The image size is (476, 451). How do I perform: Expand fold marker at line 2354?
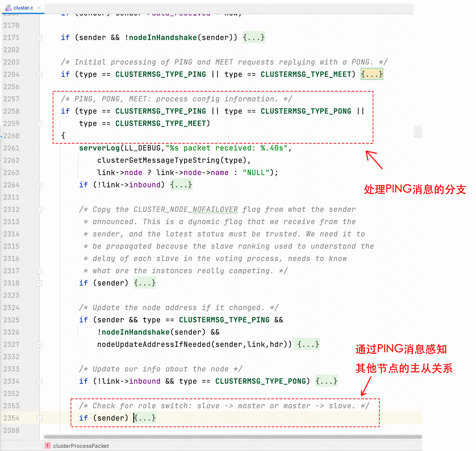[40, 418]
